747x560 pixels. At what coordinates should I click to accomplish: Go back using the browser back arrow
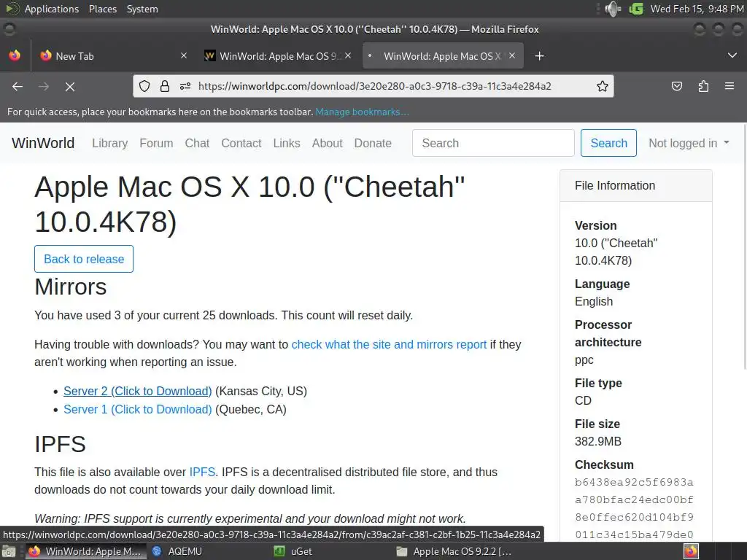coord(18,86)
